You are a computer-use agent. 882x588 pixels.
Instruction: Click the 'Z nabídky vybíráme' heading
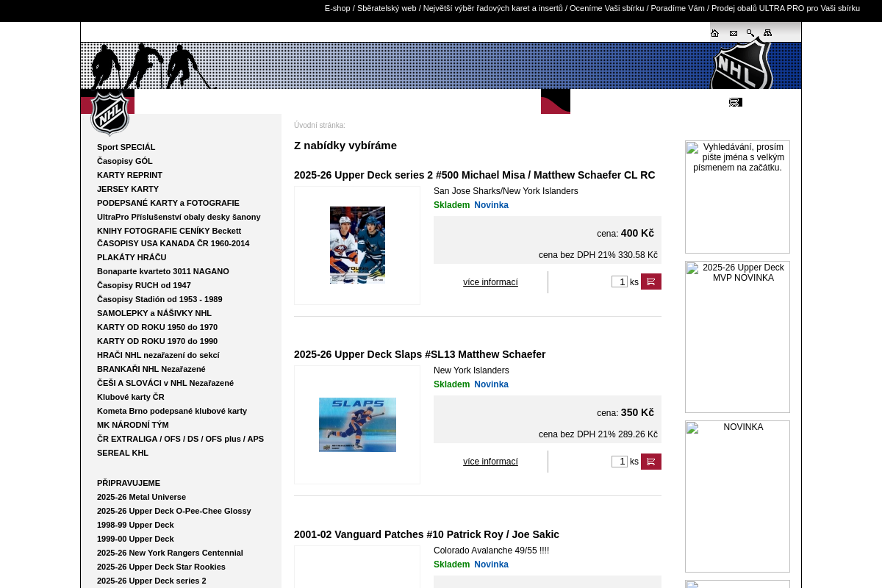point(345,146)
